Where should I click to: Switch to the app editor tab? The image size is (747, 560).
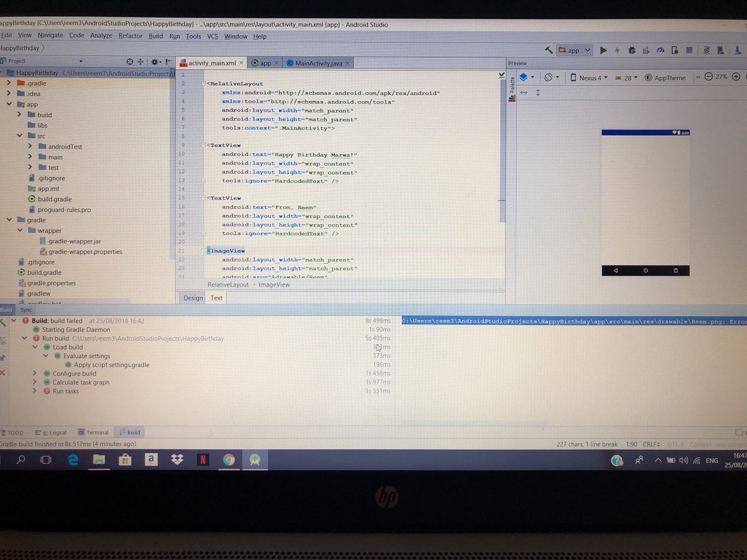coord(265,63)
